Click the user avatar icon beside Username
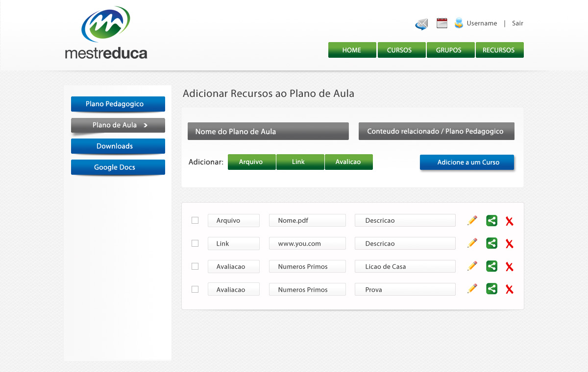 (x=459, y=23)
